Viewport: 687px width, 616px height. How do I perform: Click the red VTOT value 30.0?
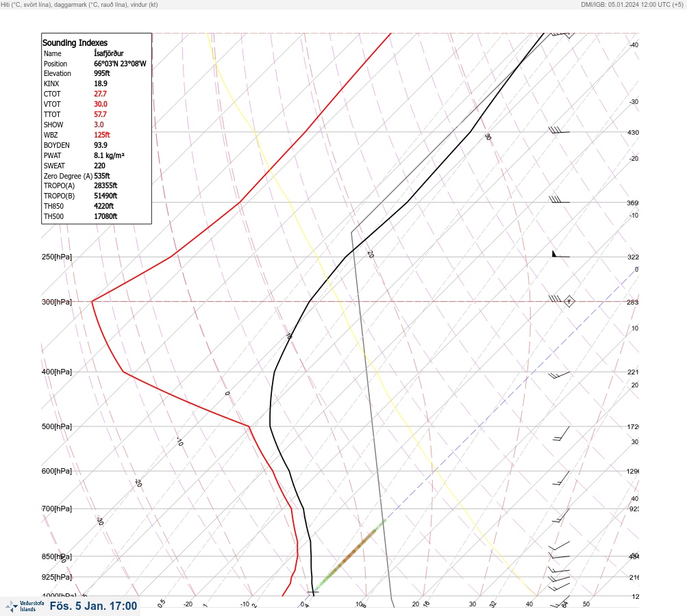click(x=101, y=104)
